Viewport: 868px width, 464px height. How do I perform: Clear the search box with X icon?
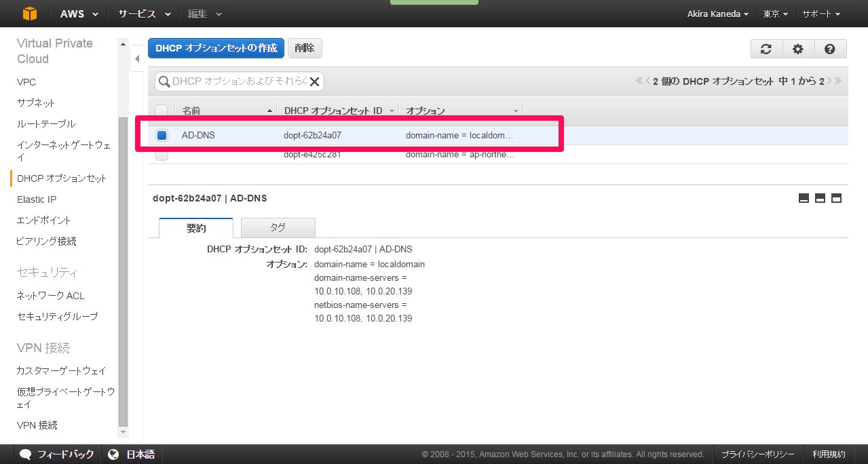coord(314,81)
